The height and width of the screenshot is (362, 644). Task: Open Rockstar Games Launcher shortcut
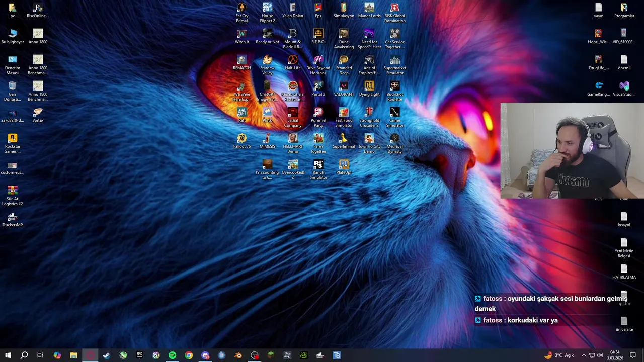tap(13, 143)
